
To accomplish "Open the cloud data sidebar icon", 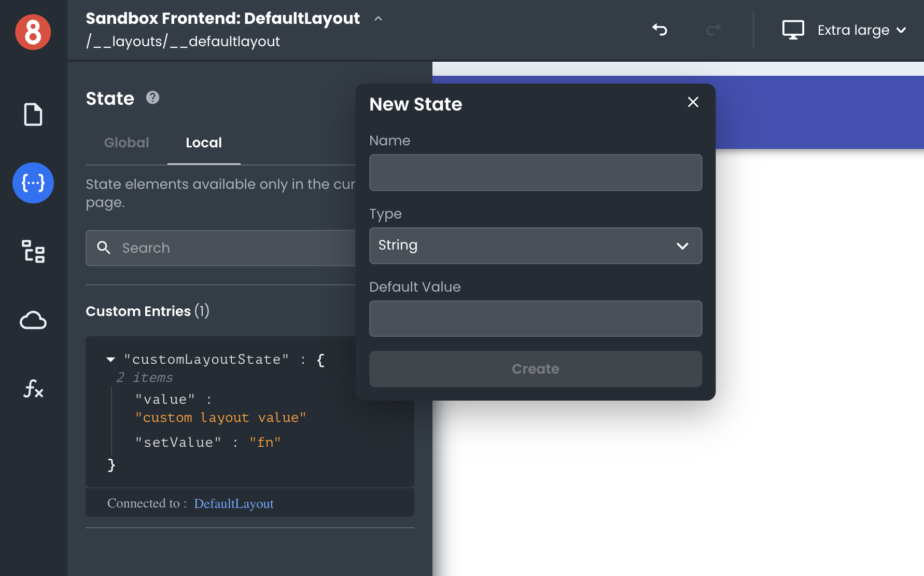I will click(x=33, y=320).
